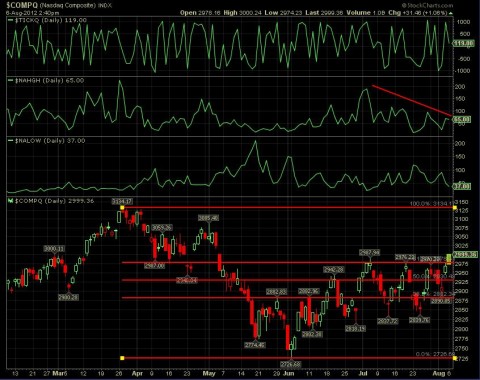480x380 pixels.
Task: Click the 2946.04 price label
Action: 187,280
